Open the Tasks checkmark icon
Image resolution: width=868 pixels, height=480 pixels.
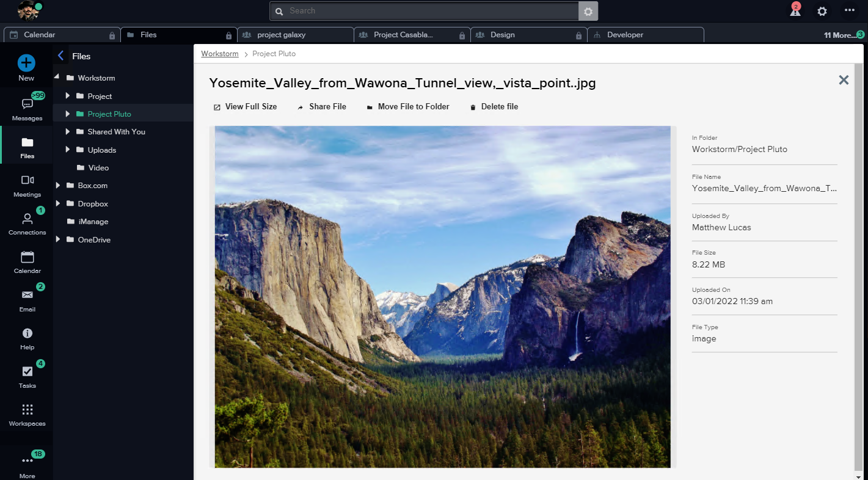(27, 371)
